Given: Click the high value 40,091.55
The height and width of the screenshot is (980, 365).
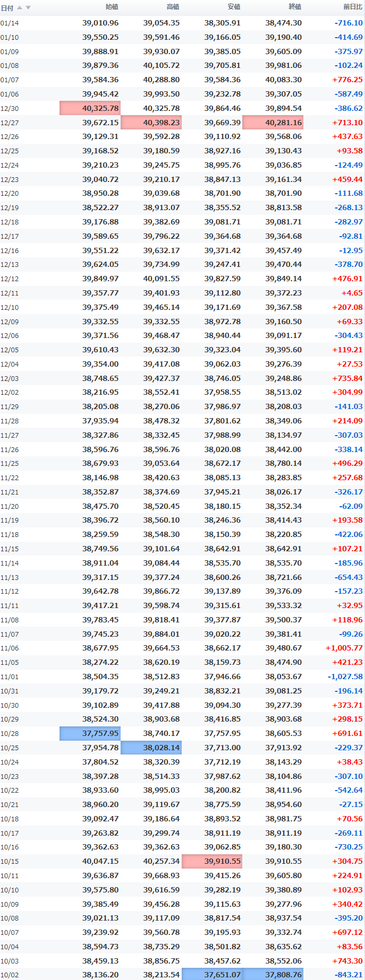Looking at the screenshot, I should click(162, 279).
